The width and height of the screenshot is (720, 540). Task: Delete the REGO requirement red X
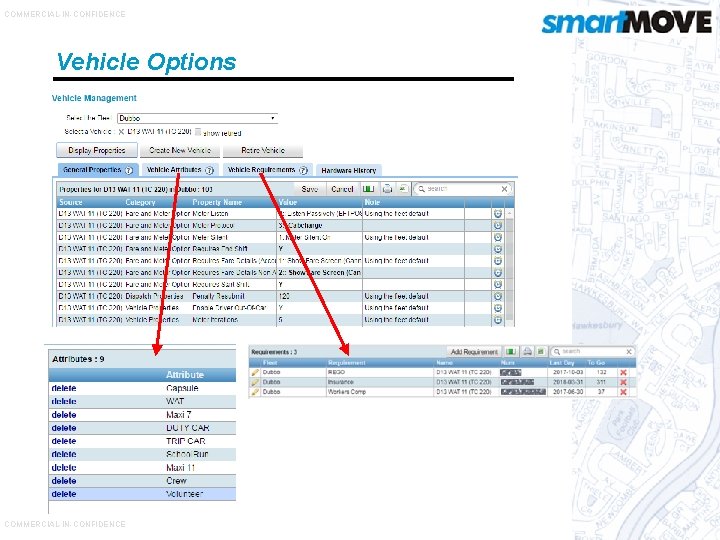[623, 372]
